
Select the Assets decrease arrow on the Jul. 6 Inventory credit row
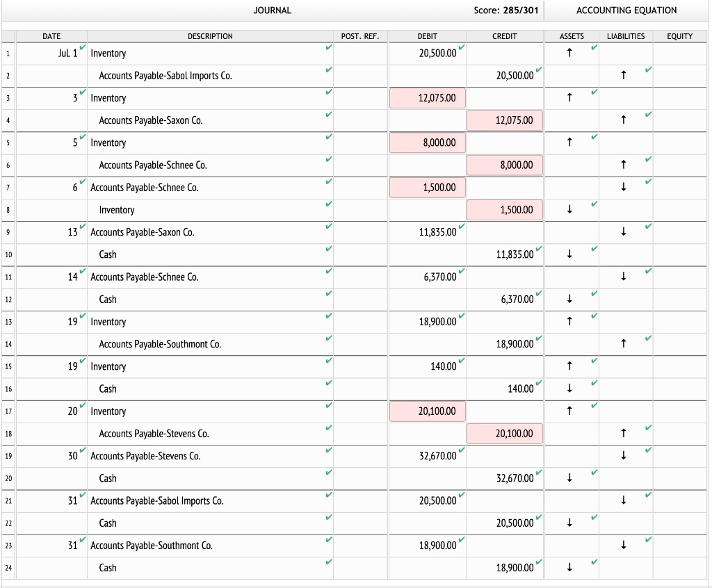pos(570,210)
